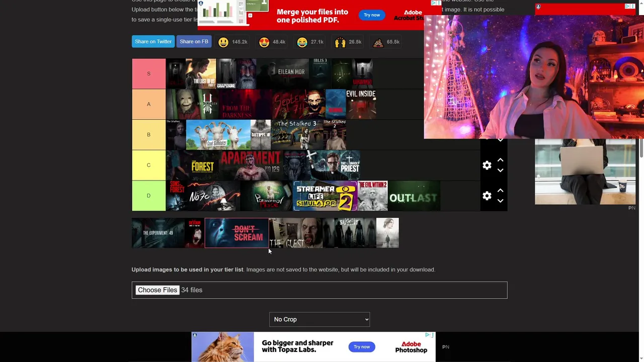
Task: Select the Paranormal Place thumbnail
Action: (x=267, y=196)
